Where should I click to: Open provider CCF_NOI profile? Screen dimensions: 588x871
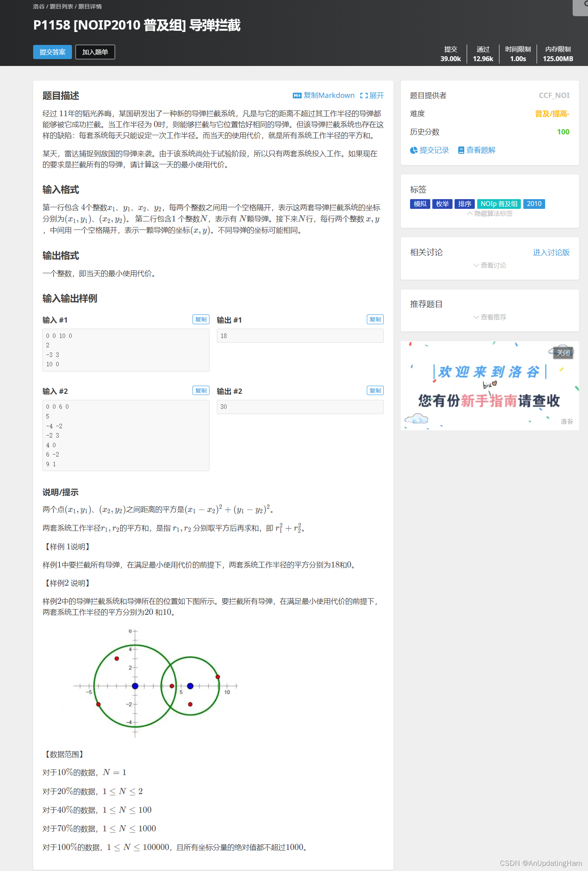coord(554,96)
